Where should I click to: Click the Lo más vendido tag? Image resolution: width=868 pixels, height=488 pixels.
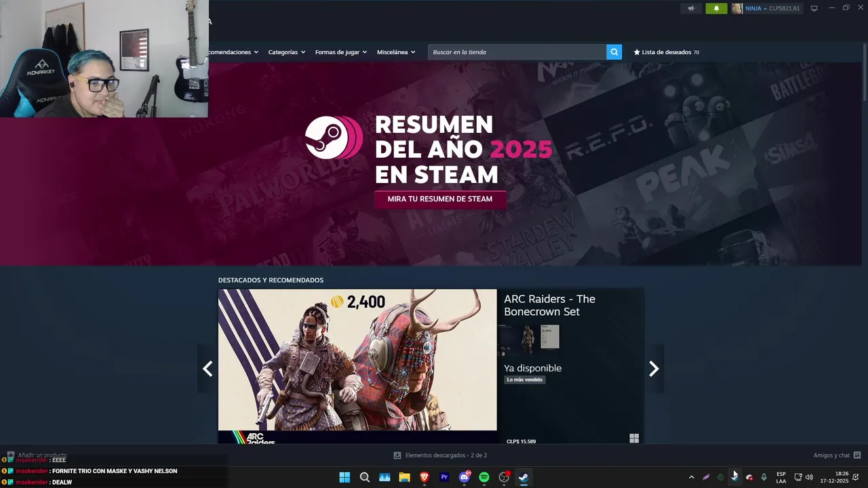pyautogui.click(x=525, y=380)
